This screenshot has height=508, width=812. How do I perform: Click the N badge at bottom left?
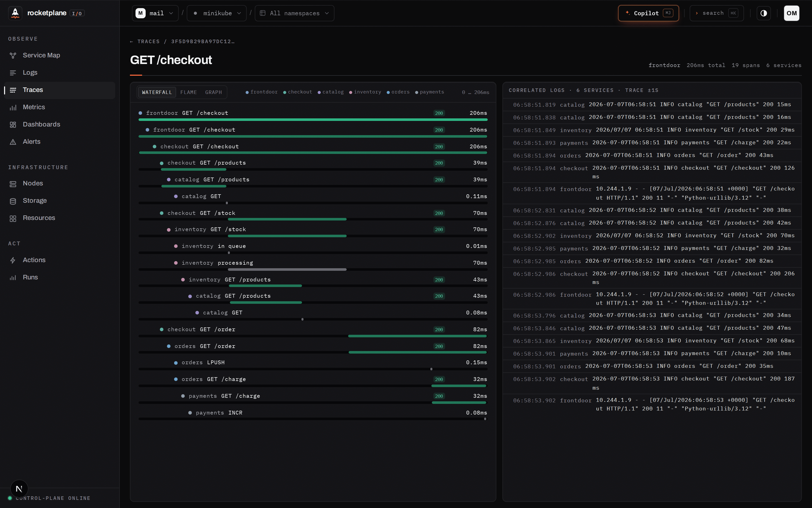[19, 489]
